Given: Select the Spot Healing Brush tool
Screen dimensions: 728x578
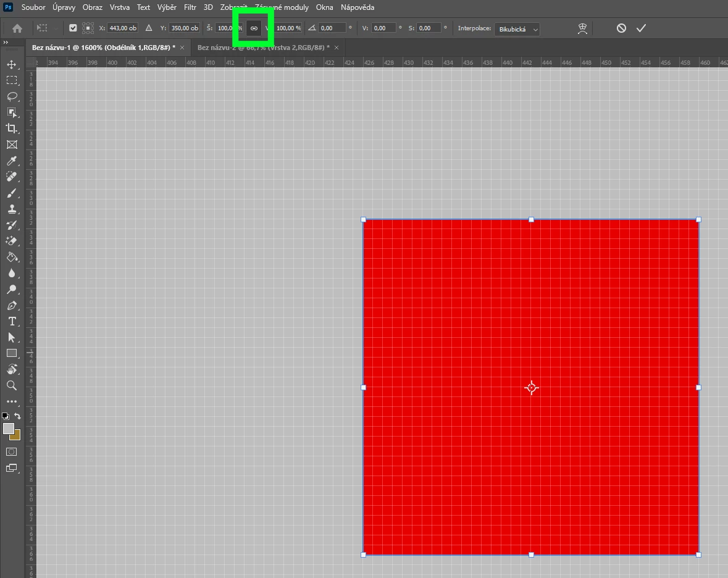Looking at the screenshot, I should [12, 177].
